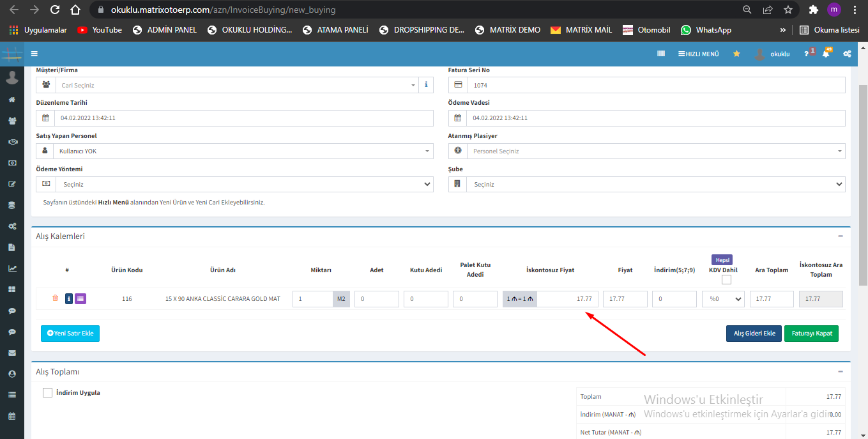The image size is (868, 439).
Task: Collapse the Alış Kalemleri panel
Action: [841, 236]
